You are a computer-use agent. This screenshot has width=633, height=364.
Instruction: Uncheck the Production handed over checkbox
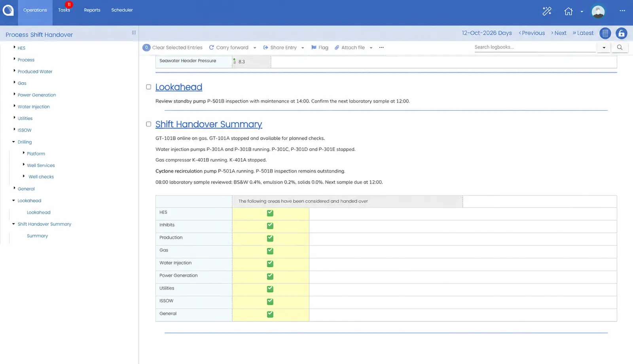pos(270,238)
